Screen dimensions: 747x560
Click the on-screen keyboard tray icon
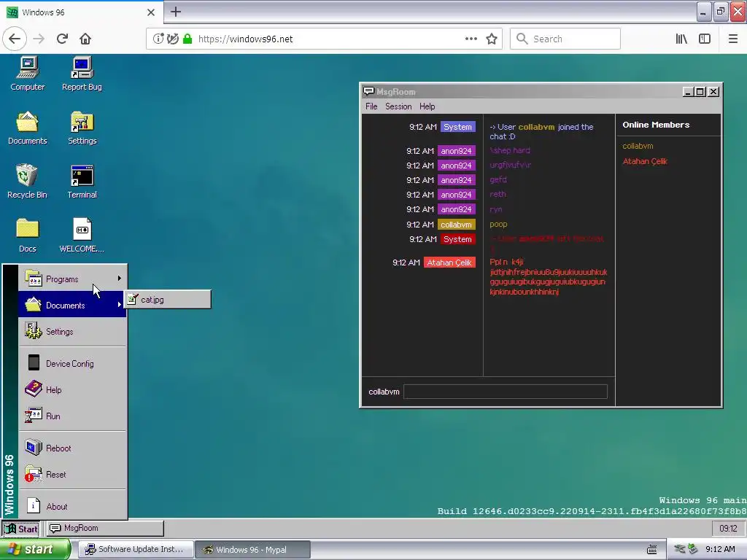pos(651,550)
